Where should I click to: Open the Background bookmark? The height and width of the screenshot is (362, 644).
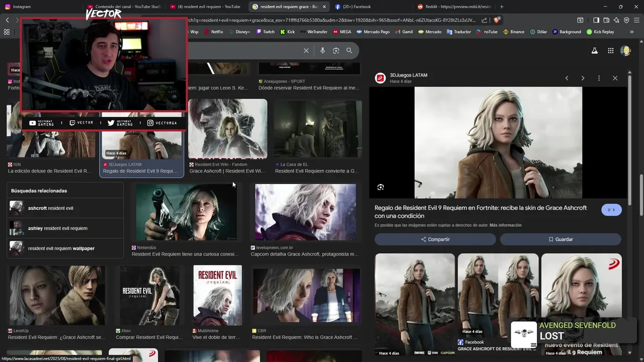tap(567, 32)
